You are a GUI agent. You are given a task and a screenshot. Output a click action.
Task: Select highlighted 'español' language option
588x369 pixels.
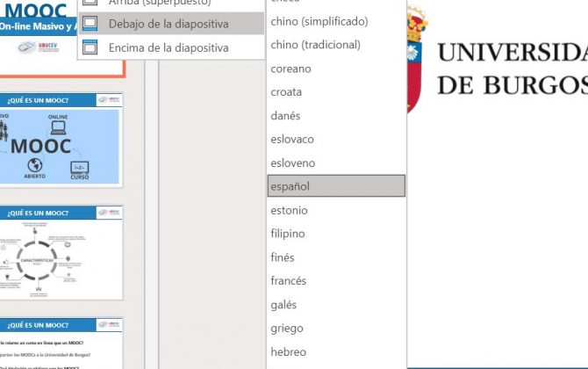[x=336, y=185]
